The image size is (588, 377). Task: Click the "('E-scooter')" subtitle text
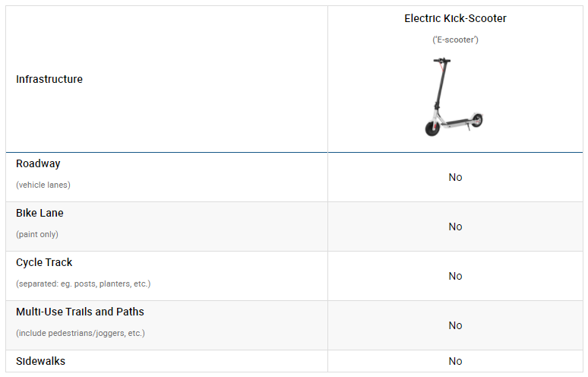[455, 40]
